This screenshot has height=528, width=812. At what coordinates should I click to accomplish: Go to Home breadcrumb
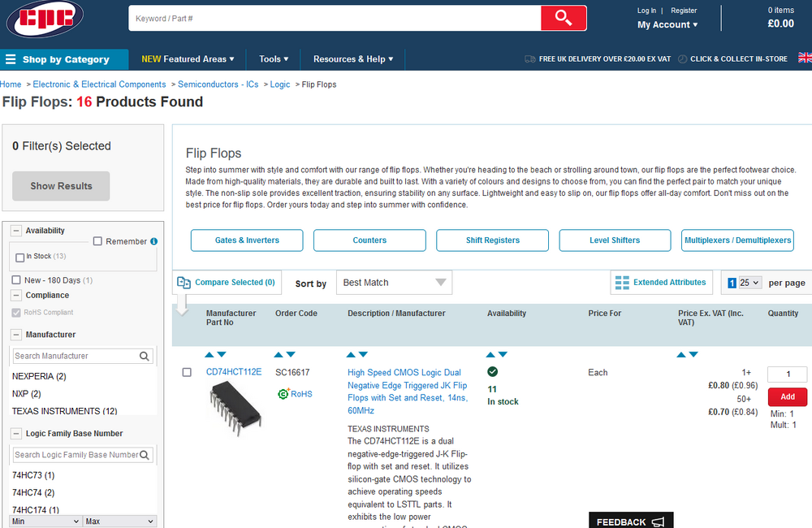11,84
